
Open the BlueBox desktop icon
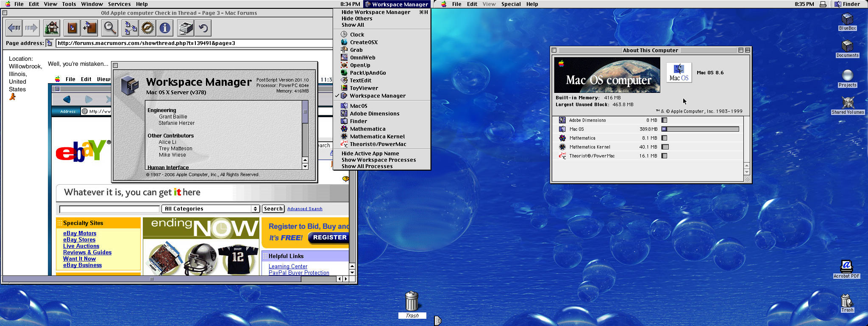[847, 22]
